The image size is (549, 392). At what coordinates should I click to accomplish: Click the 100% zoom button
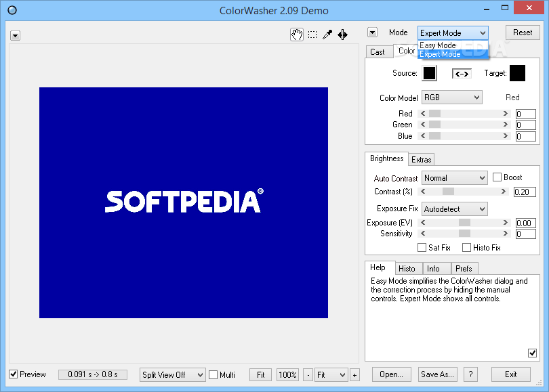point(287,375)
